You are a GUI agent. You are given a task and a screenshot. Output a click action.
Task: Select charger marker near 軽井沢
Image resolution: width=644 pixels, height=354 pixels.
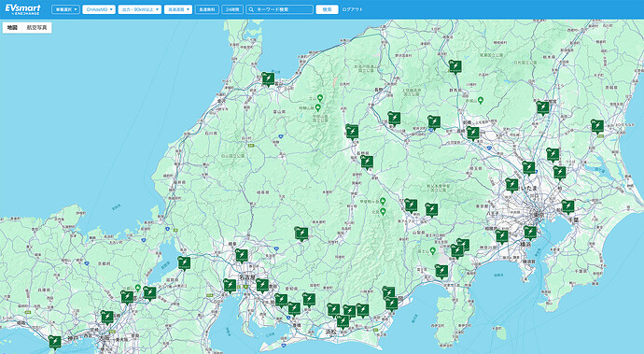click(434, 122)
